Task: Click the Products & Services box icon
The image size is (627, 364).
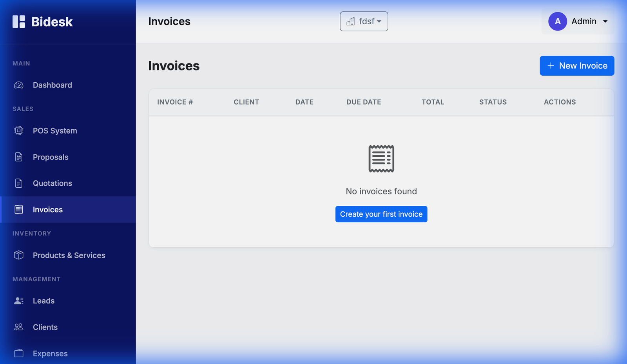Action: tap(18, 255)
